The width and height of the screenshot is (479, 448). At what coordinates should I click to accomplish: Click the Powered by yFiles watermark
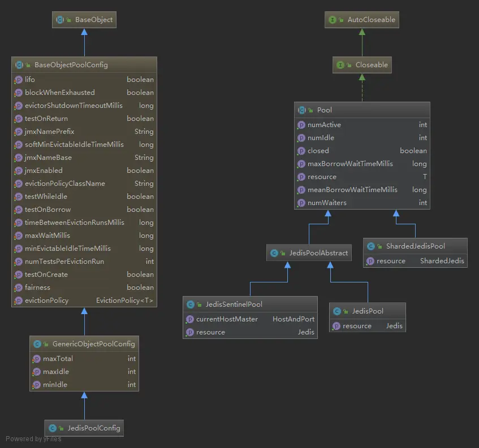[x=33, y=439]
